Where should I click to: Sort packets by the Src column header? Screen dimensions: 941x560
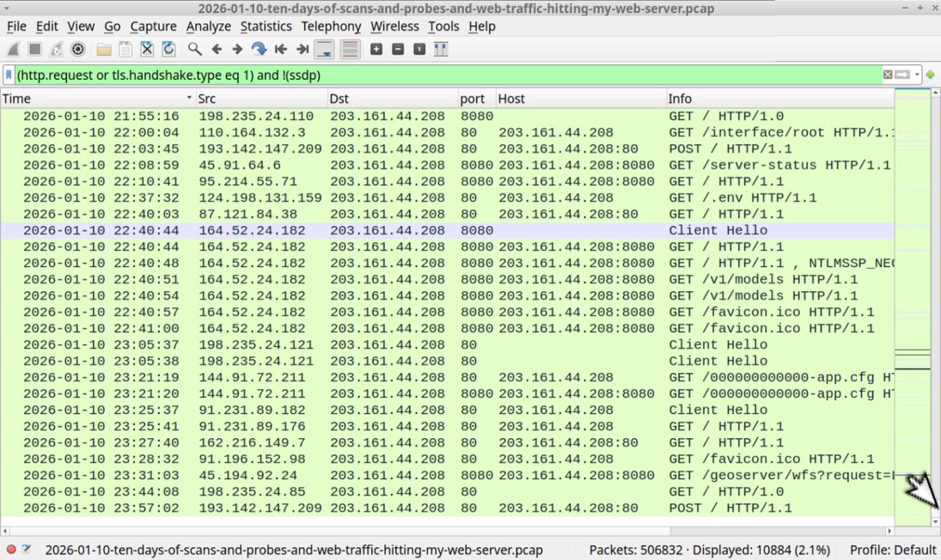261,99
